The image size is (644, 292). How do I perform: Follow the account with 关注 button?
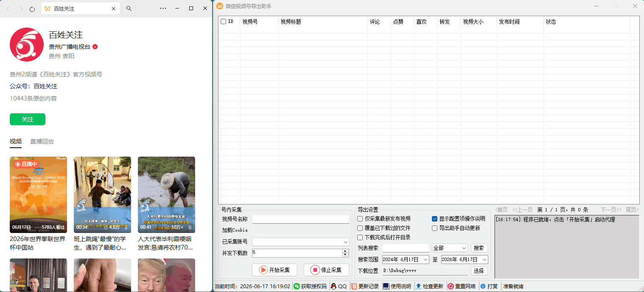click(x=28, y=119)
